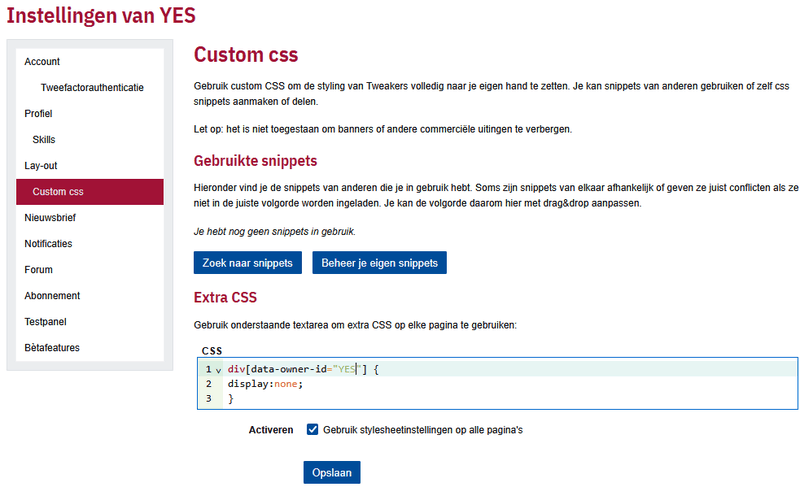
Task: Go to Testpanel settings
Action: 45,322
